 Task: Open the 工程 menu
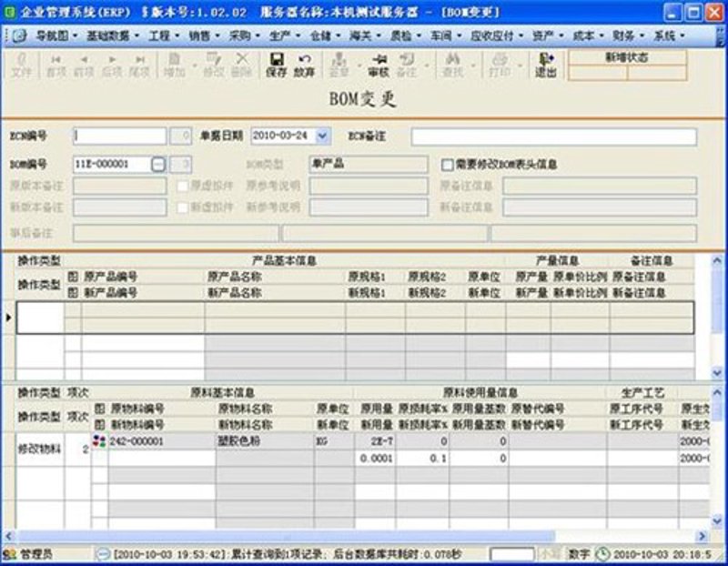[164, 35]
